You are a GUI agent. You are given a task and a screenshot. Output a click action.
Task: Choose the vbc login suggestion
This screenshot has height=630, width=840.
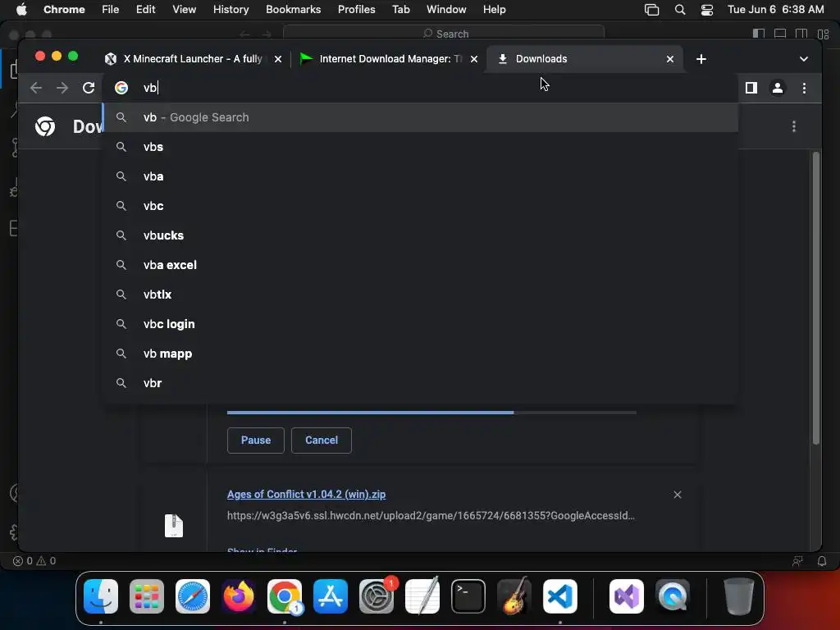[421, 324]
